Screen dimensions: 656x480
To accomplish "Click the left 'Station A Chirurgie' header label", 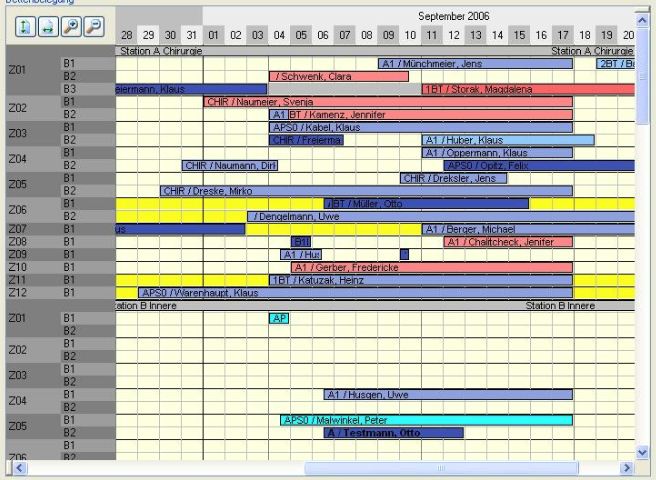I will point(161,51).
